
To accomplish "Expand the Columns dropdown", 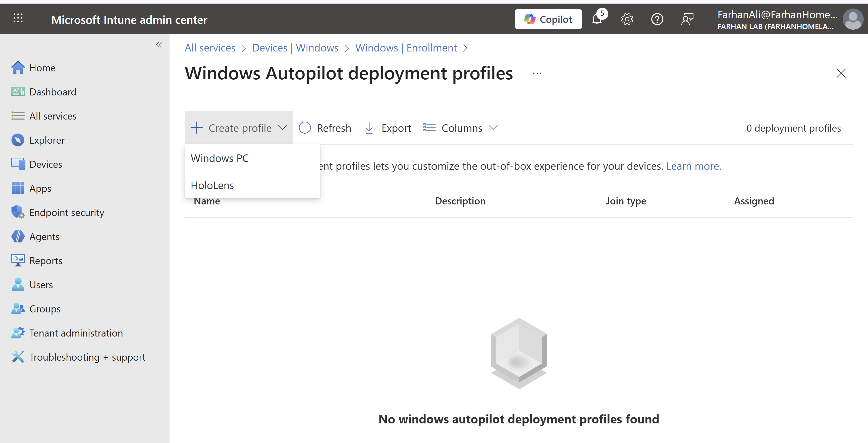I will pyautogui.click(x=460, y=128).
